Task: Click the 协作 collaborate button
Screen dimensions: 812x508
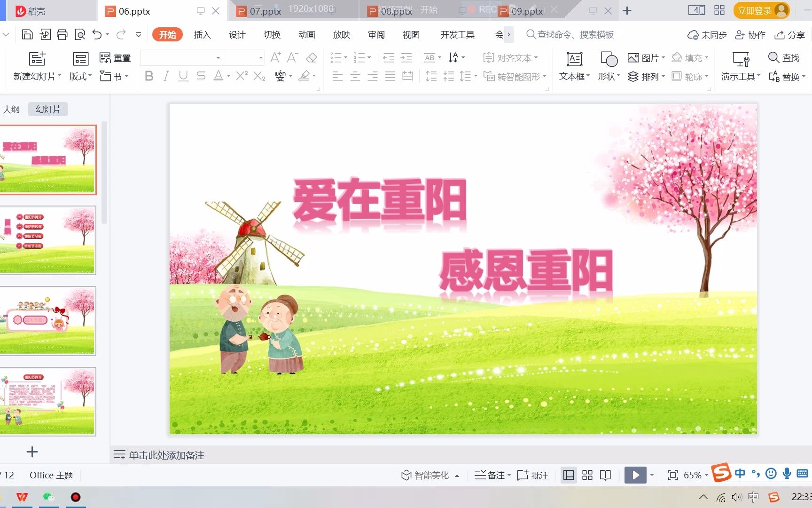Action: [x=750, y=35]
